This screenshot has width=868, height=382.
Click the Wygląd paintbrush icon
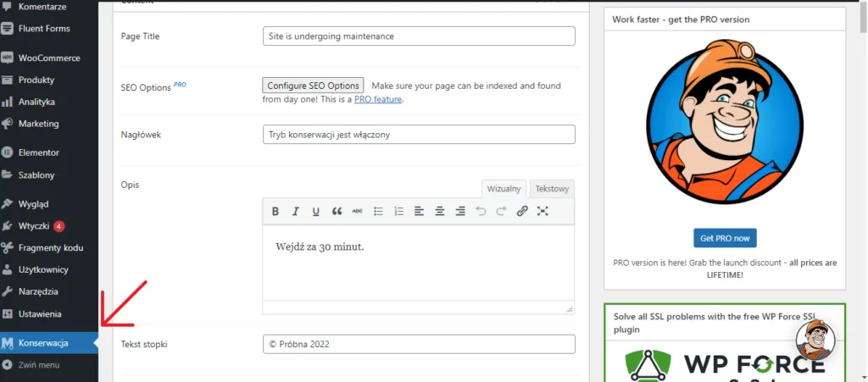point(7,204)
